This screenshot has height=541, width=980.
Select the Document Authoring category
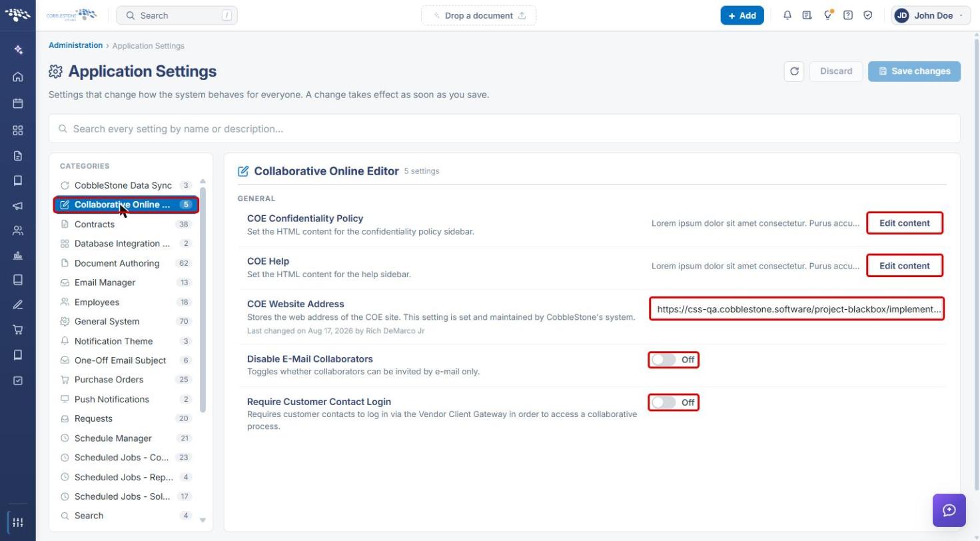[x=126, y=263]
